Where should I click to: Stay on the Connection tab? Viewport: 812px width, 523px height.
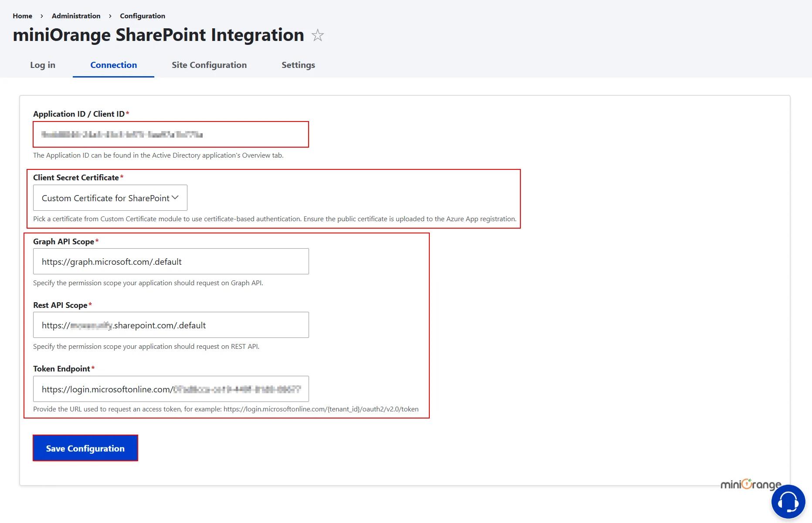113,65
